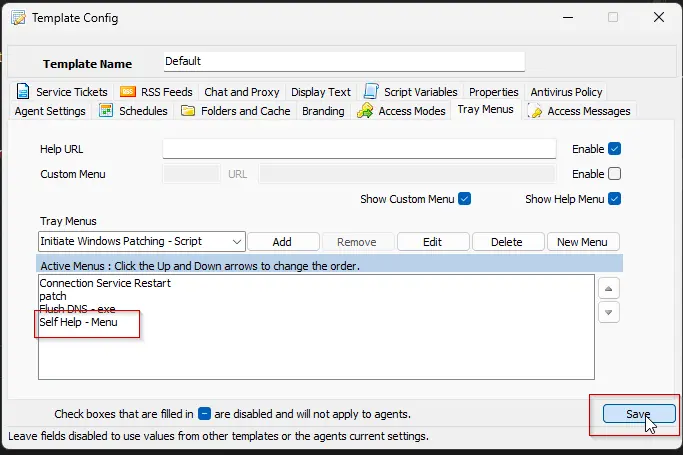Click the New Menu button
The width and height of the screenshot is (683, 455).
(583, 242)
